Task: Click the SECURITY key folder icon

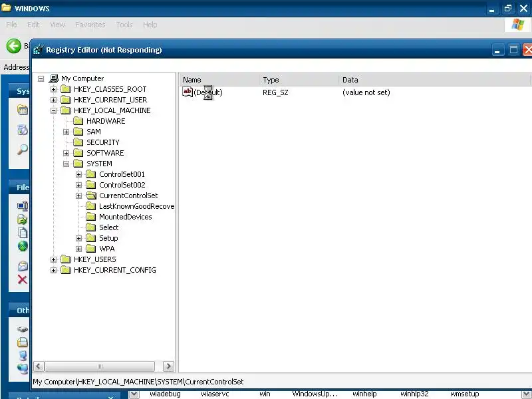Action: pos(78,142)
